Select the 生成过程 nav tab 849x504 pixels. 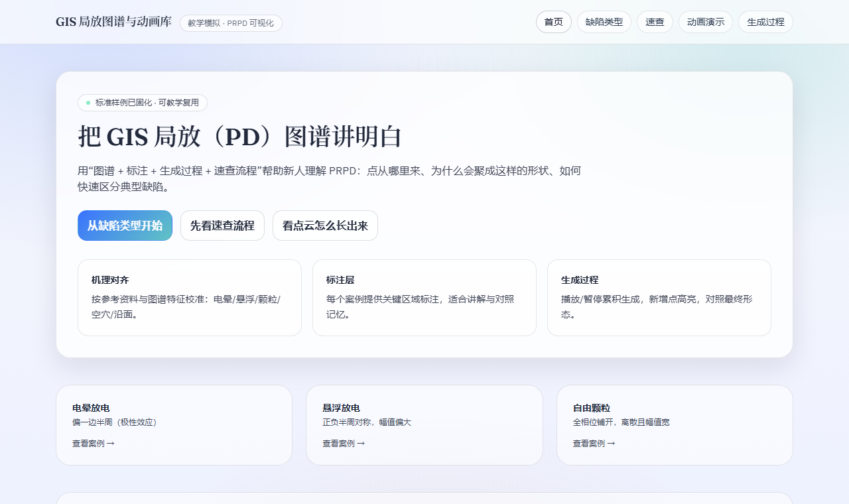coord(765,22)
